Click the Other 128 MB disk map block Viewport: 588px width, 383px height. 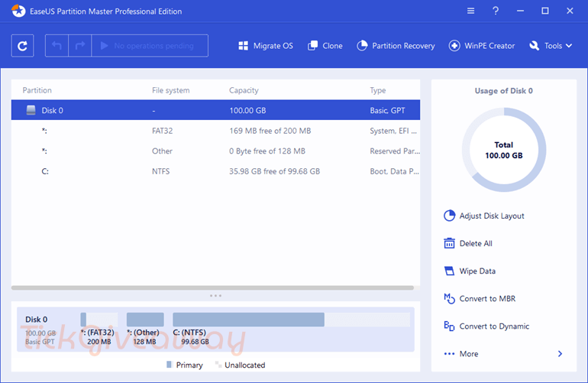pos(145,320)
